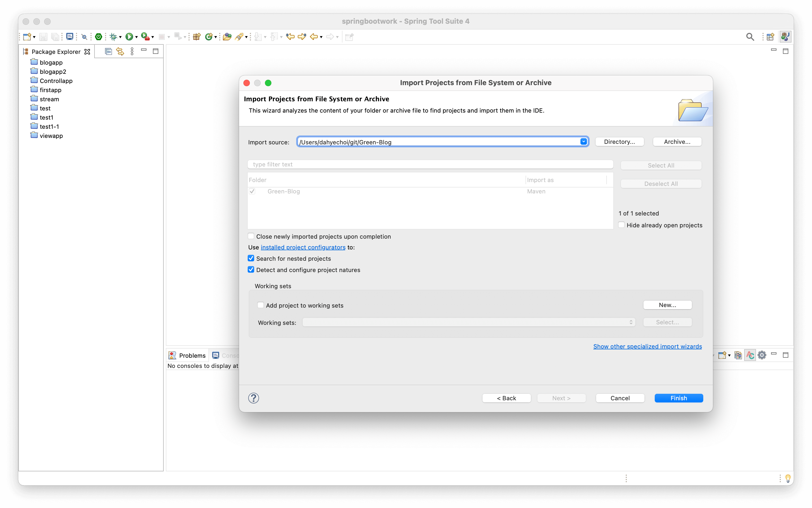
Task: Close the Package Explorer tab
Action: (x=87, y=51)
